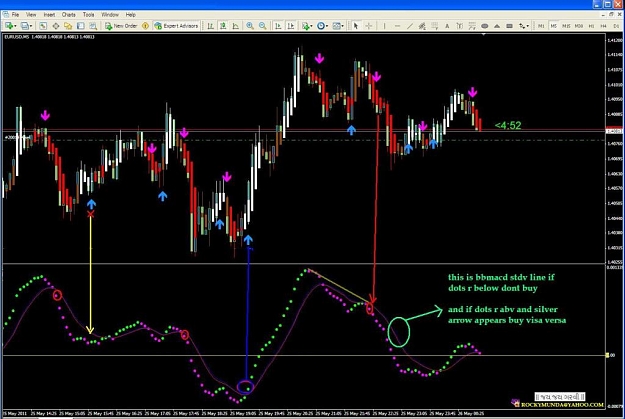Open the Charts menu
Viewport: 625px width, 419px height.
[69, 15]
